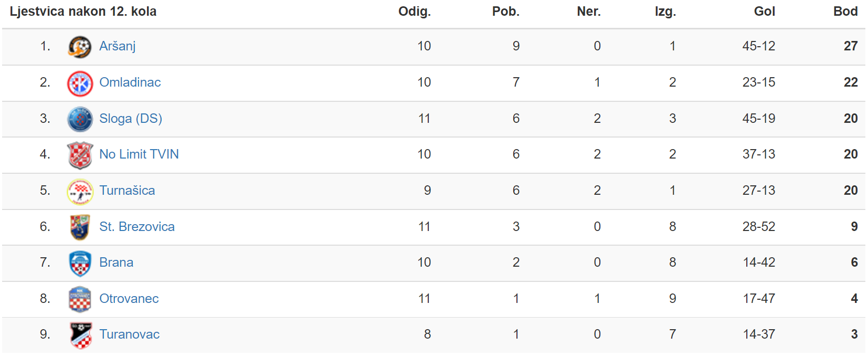Screen dimensions: 868x357
Task: Open the Turanovac team link
Action: coord(130,334)
